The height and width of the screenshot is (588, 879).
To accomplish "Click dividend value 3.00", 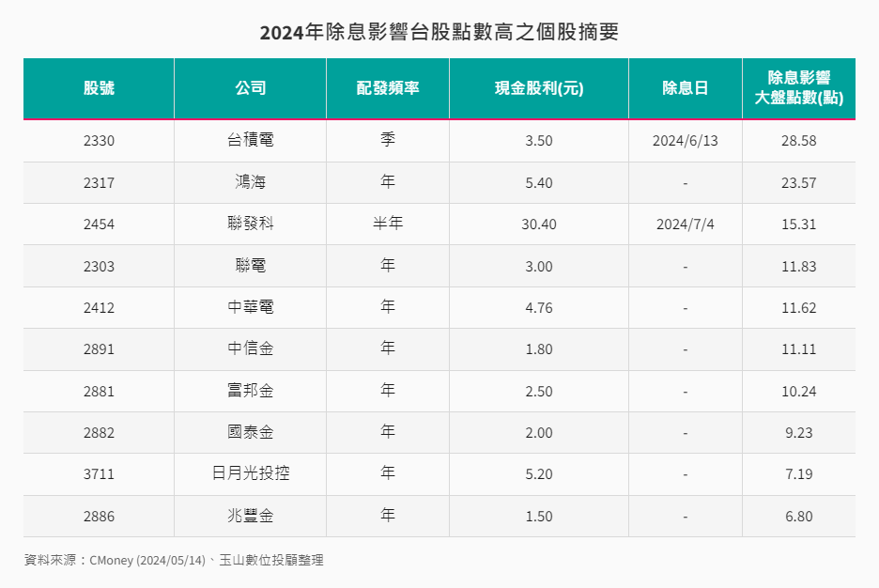I will click(539, 267).
